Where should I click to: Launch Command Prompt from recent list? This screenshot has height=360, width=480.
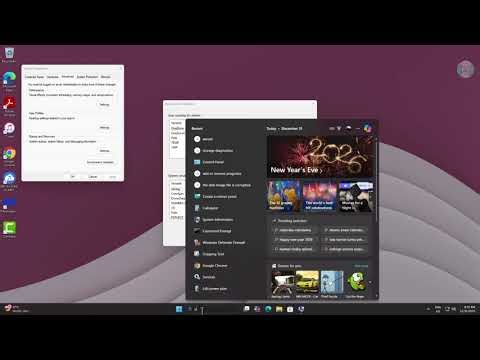coord(226,231)
